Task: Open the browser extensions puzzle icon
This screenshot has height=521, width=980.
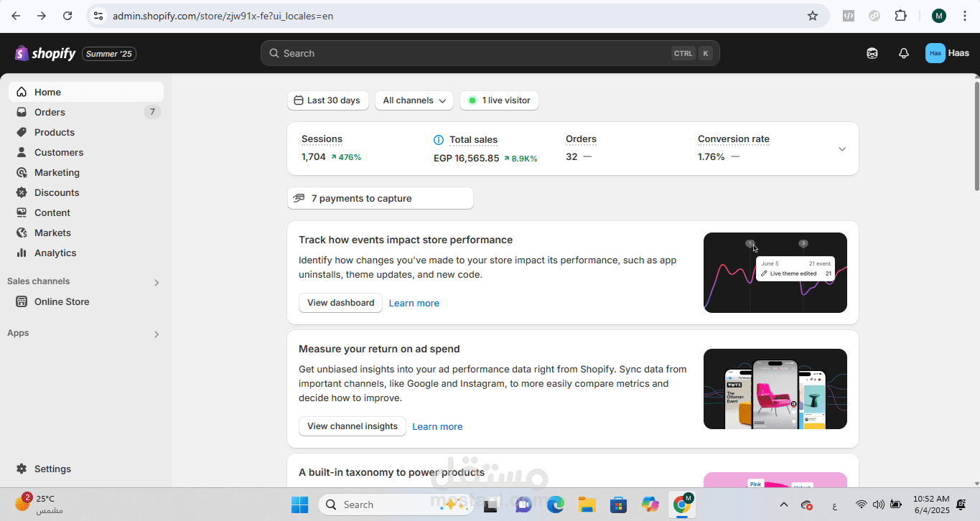Action: click(x=900, y=16)
